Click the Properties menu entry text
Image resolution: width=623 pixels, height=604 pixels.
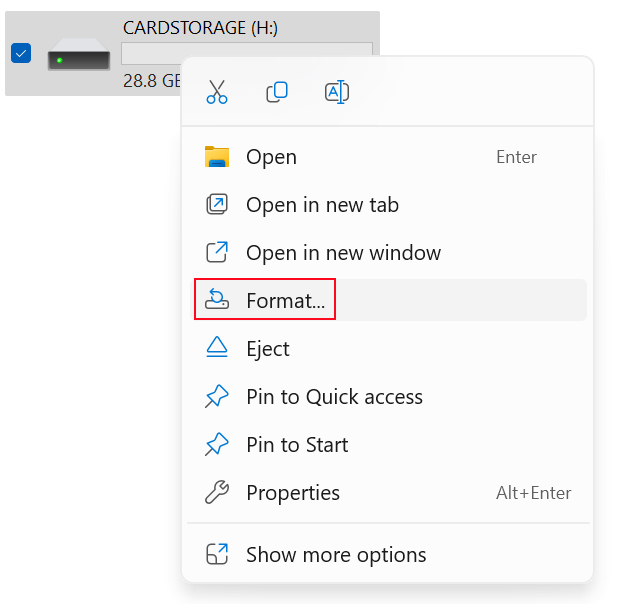click(293, 493)
